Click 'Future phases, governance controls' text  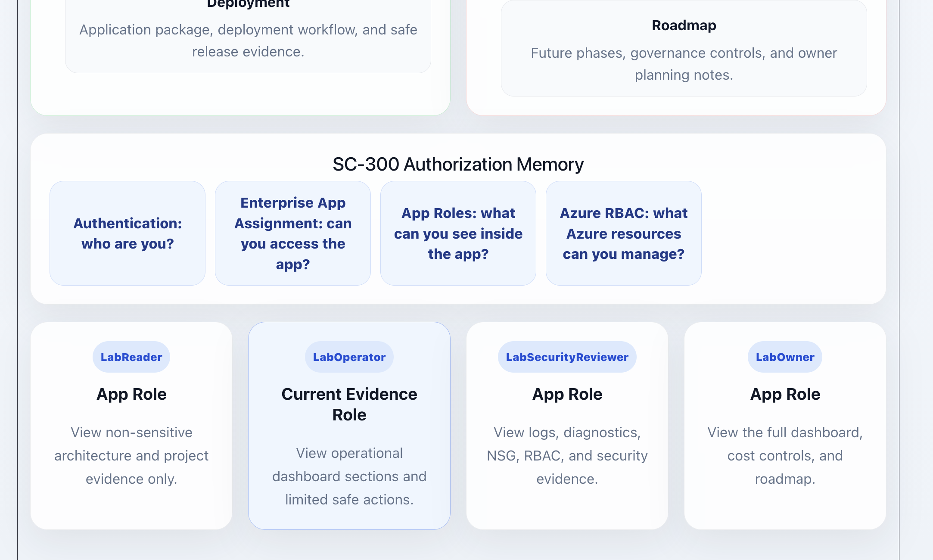point(684,64)
